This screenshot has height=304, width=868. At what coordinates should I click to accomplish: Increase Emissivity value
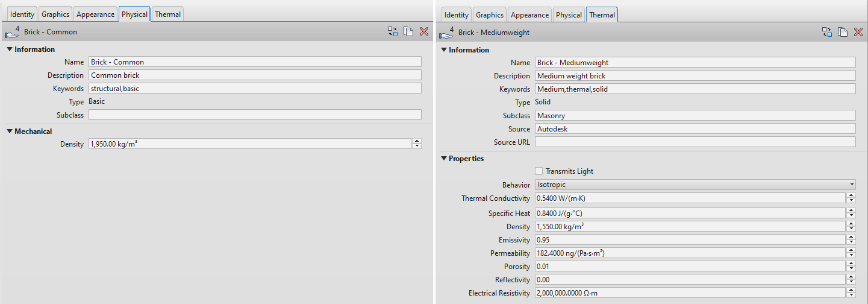coord(851,237)
